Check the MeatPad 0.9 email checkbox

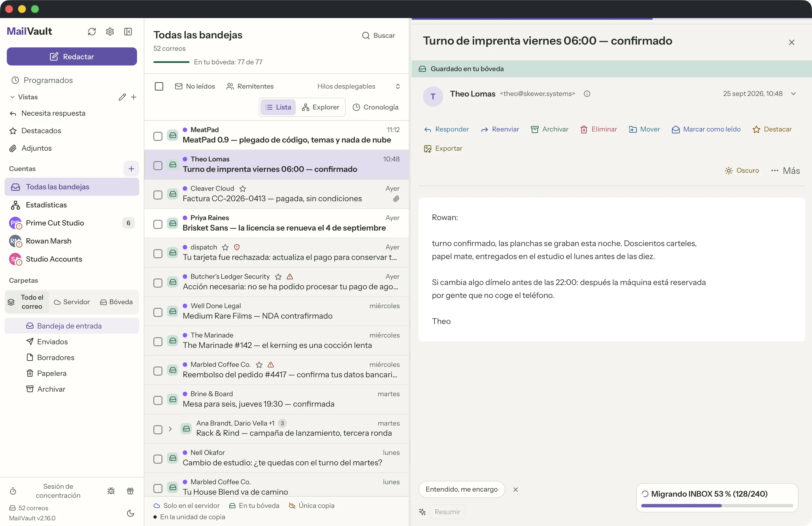pyautogui.click(x=158, y=136)
